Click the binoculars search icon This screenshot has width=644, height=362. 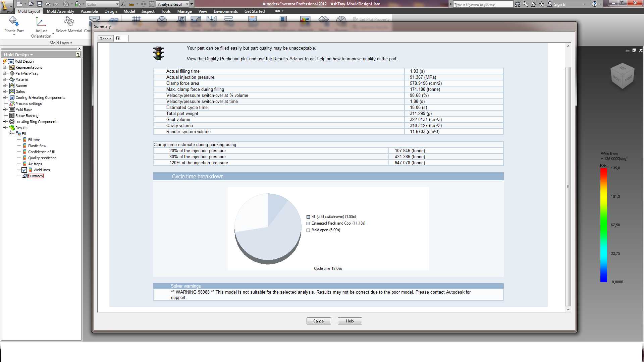coord(518,4)
